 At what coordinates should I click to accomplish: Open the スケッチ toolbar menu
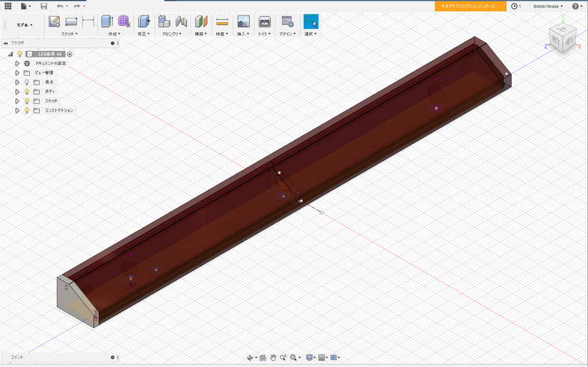(x=69, y=34)
